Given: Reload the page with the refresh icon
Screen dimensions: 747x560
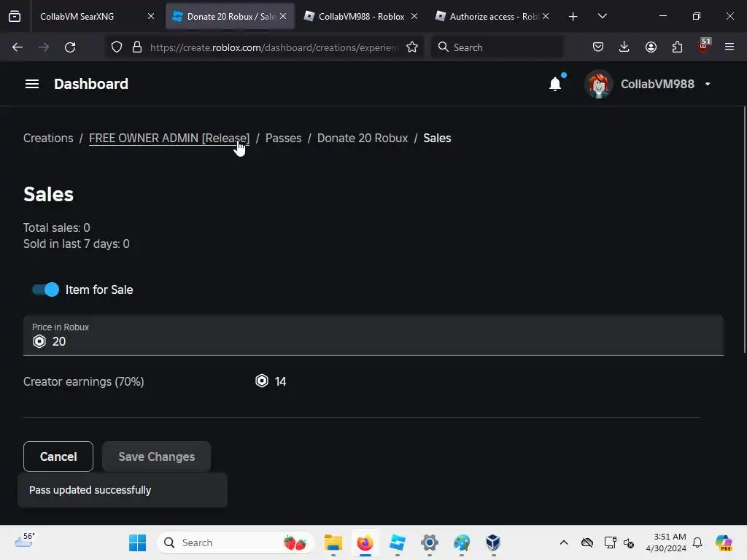Looking at the screenshot, I should (70, 47).
